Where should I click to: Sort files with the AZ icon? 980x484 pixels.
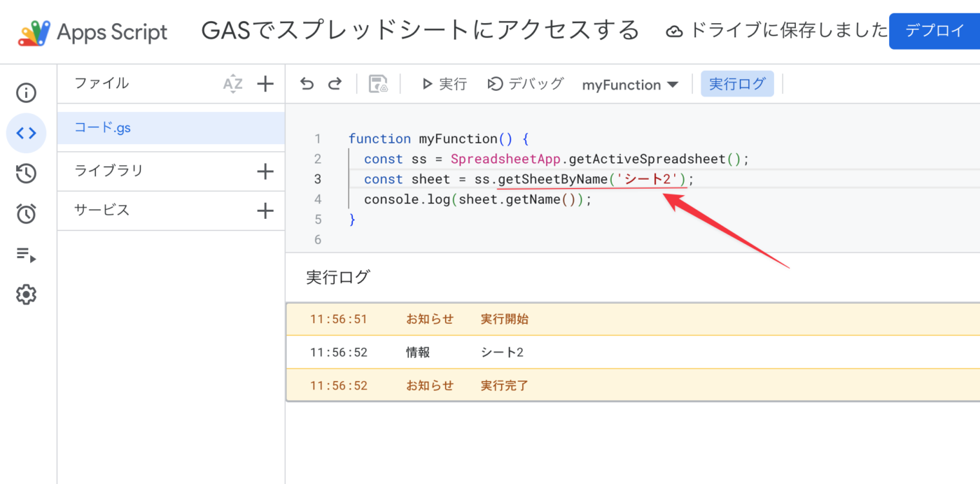[232, 84]
